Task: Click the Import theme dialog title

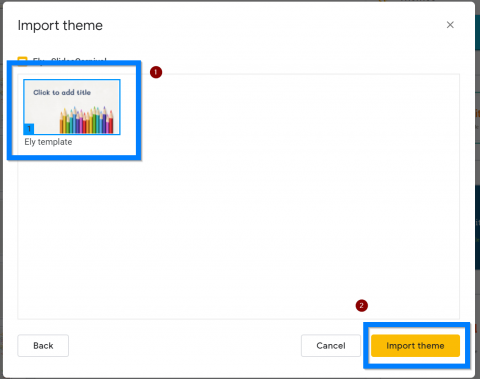Action: (x=60, y=25)
